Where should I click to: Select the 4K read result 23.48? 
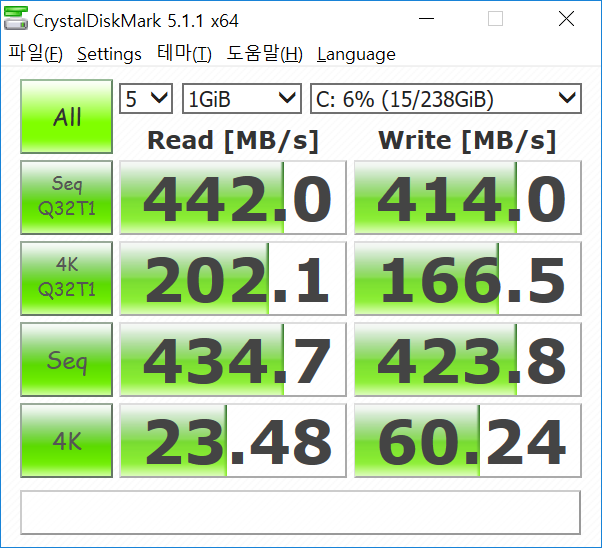click(233, 440)
